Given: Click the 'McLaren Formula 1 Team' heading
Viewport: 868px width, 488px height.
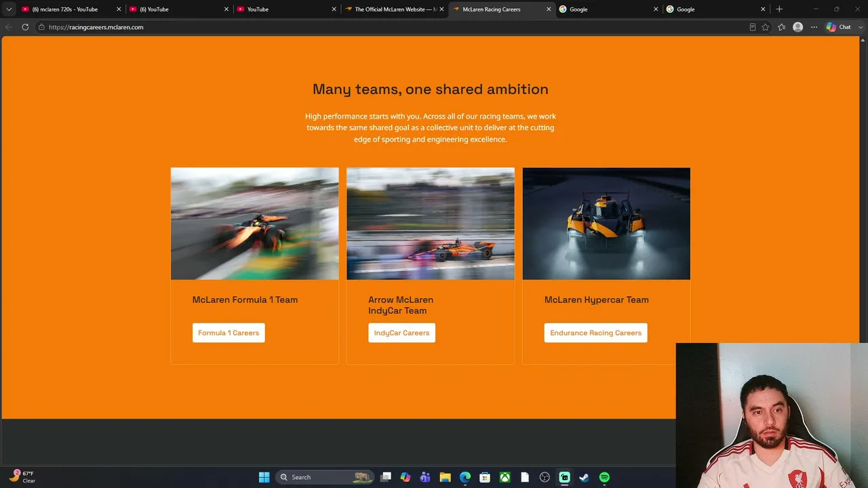Looking at the screenshot, I should coord(245,300).
